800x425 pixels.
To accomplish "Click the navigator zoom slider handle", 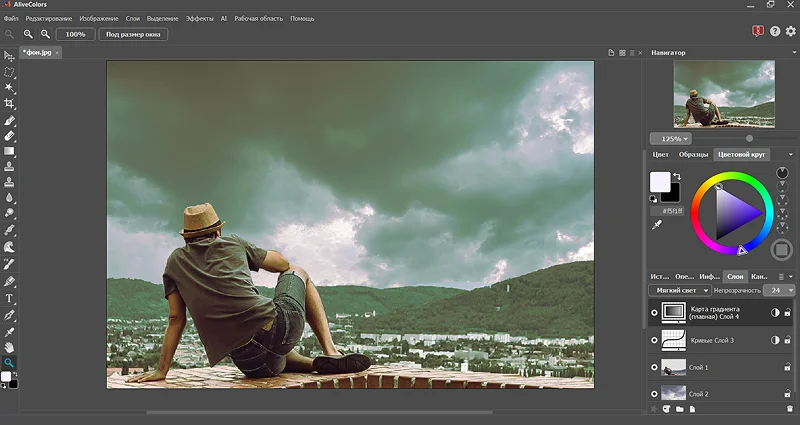I will (749, 138).
